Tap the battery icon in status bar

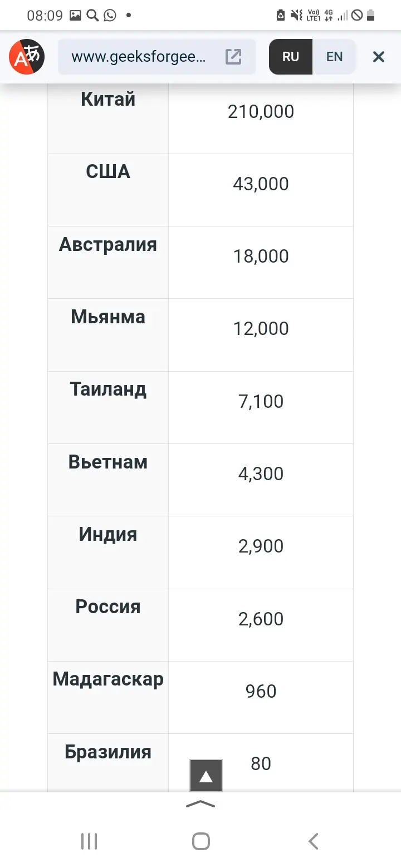(371, 16)
